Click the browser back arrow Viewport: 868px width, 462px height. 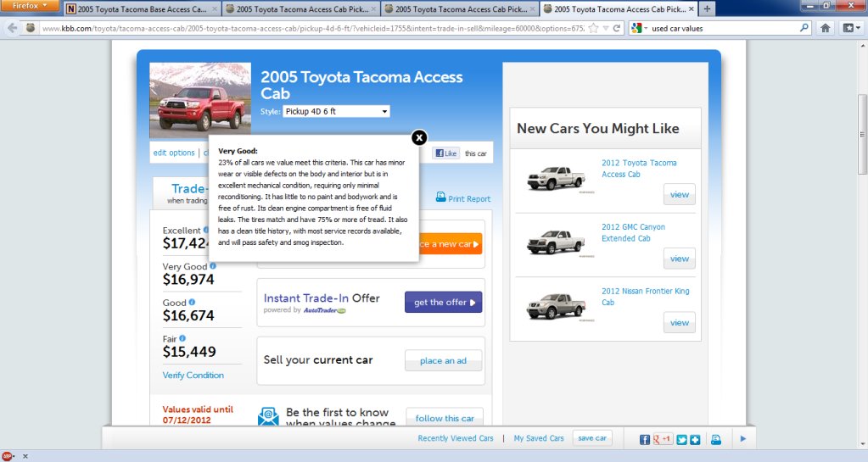point(12,28)
